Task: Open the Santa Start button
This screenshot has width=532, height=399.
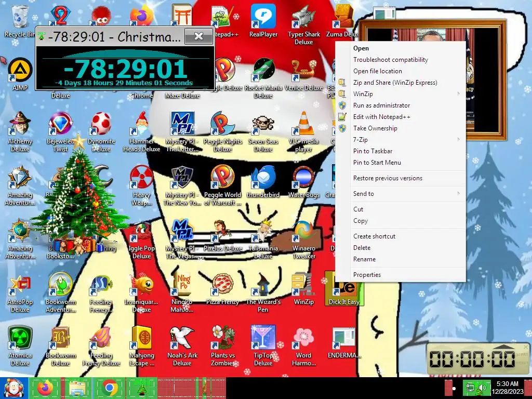Action: 14,388
